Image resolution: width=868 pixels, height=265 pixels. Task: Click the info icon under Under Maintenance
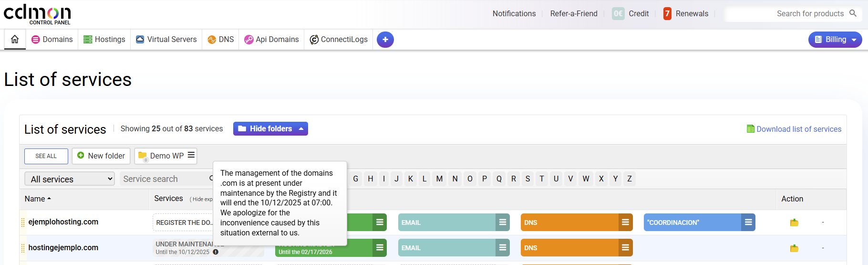click(x=216, y=252)
